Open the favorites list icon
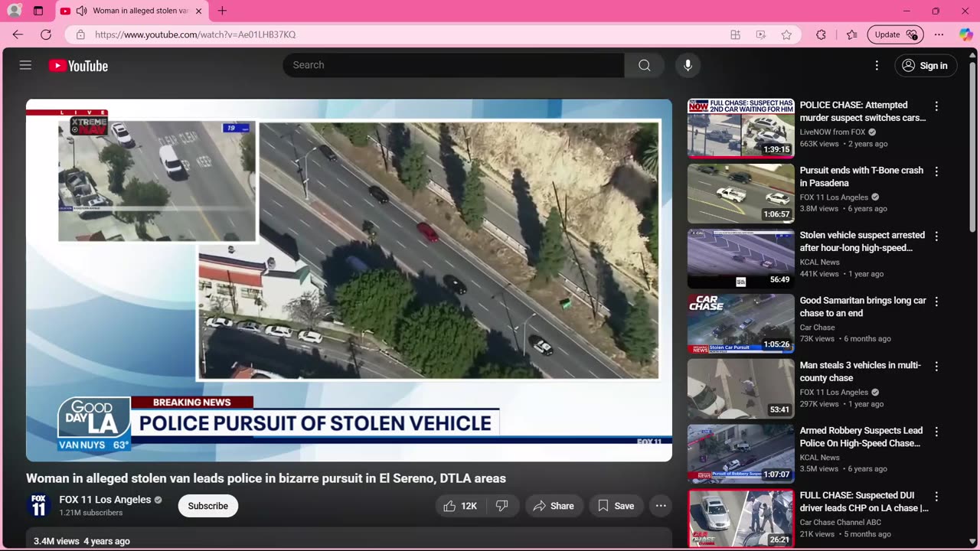This screenshot has width=980, height=551. click(851, 34)
